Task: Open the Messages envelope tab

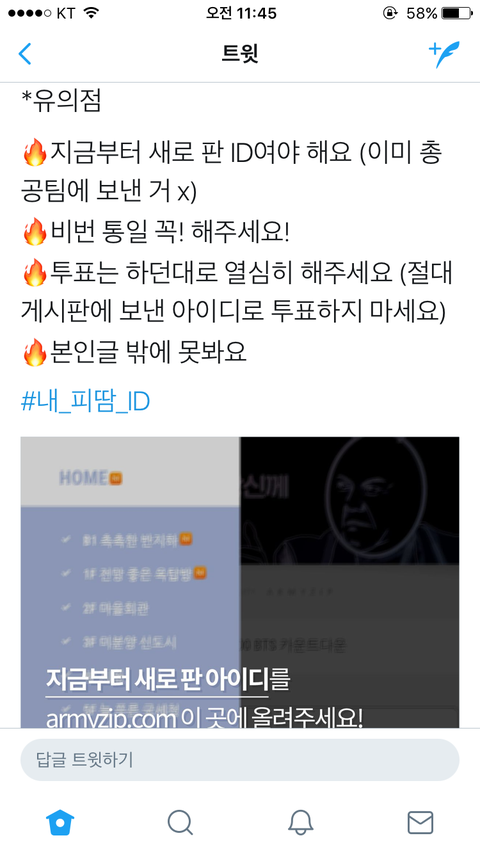Action: pyautogui.click(x=420, y=822)
